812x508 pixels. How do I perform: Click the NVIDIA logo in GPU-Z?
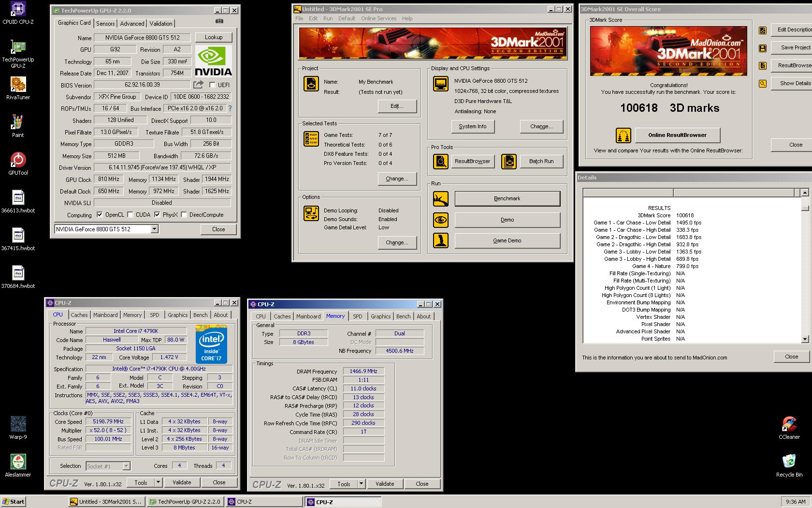tap(213, 61)
